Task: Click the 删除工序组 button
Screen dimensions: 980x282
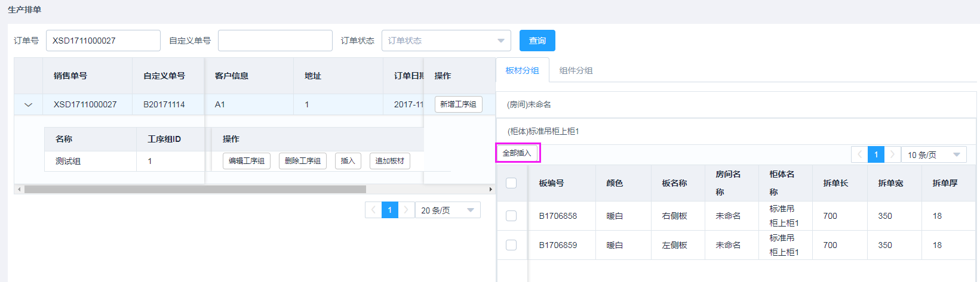Action: (303, 161)
